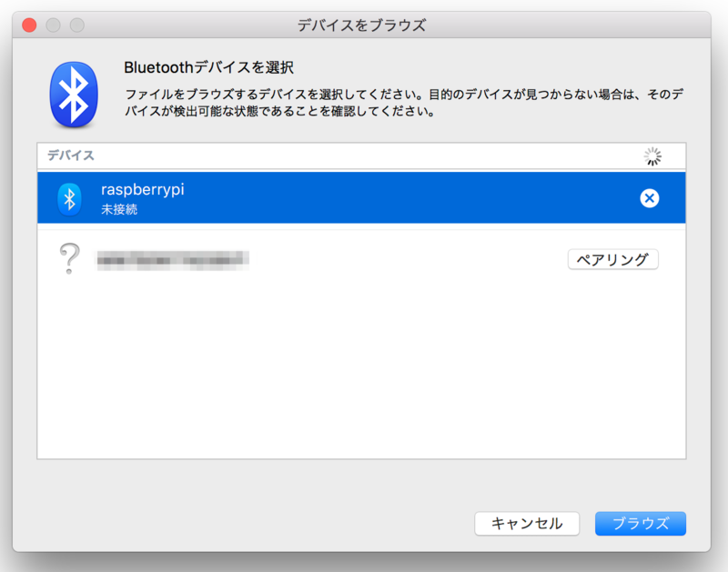728x572 pixels.
Task: Click the instruction text about ファイルをブラウズ
Action: [404, 103]
